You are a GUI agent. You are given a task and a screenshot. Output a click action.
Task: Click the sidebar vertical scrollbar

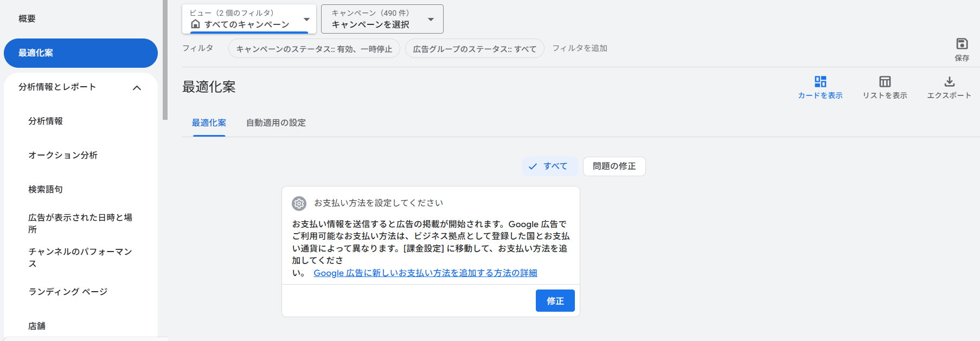tap(165, 60)
